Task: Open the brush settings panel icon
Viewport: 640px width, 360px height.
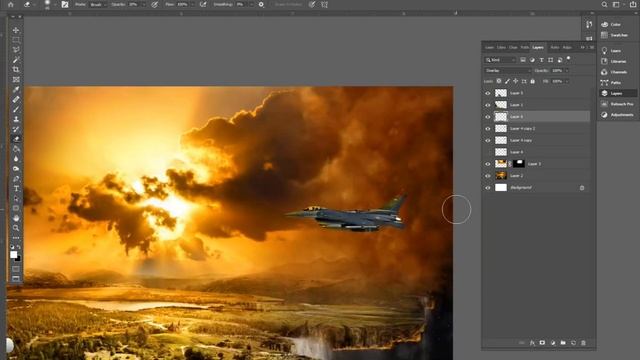Action: 65,4
